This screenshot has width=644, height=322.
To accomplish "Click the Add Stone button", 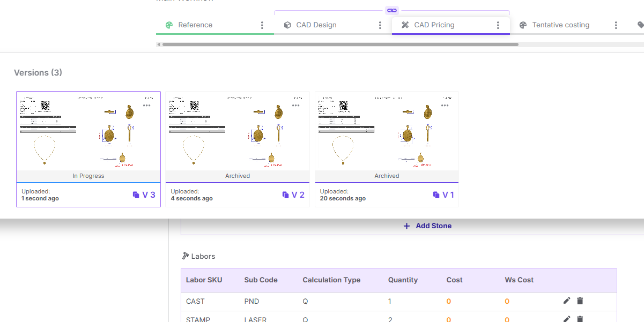I will coord(427,226).
